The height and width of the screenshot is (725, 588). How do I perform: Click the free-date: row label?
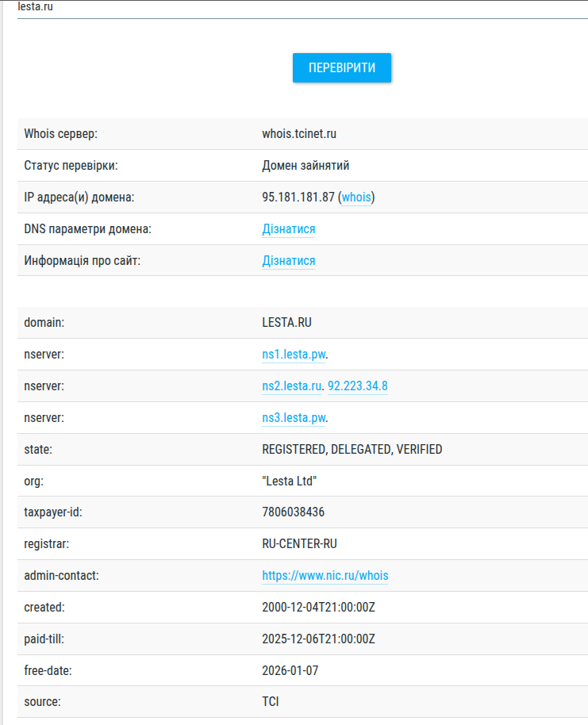(x=48, y=671)
